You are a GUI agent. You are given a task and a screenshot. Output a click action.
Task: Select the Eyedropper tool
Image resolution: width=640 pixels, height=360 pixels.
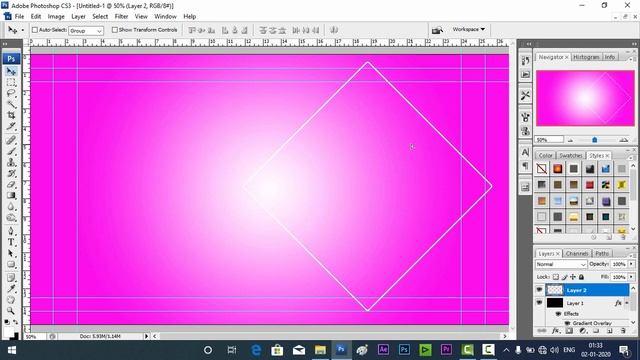pos(11,289)
